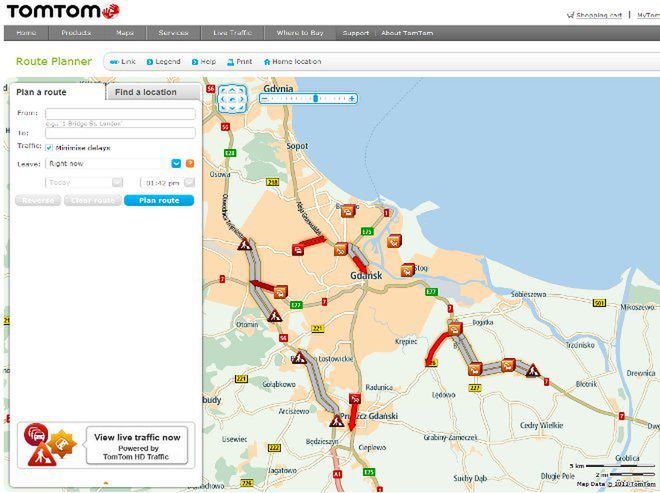
Task: Click the orange incident icon west of the E77 sign
Action: click(x=280, y=292)
